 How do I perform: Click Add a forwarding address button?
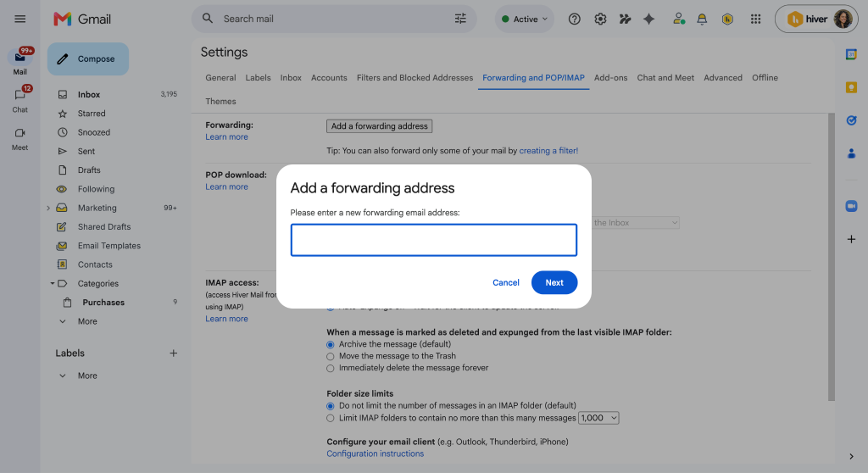pos(379,126)
